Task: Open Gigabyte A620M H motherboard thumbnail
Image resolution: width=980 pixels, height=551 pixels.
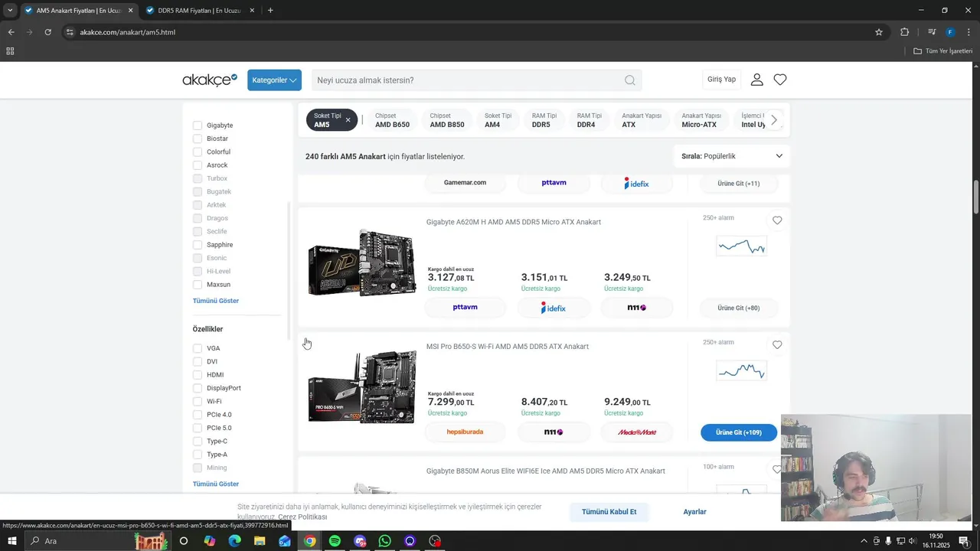Action: pyautogui.click(x=362, y=263)
